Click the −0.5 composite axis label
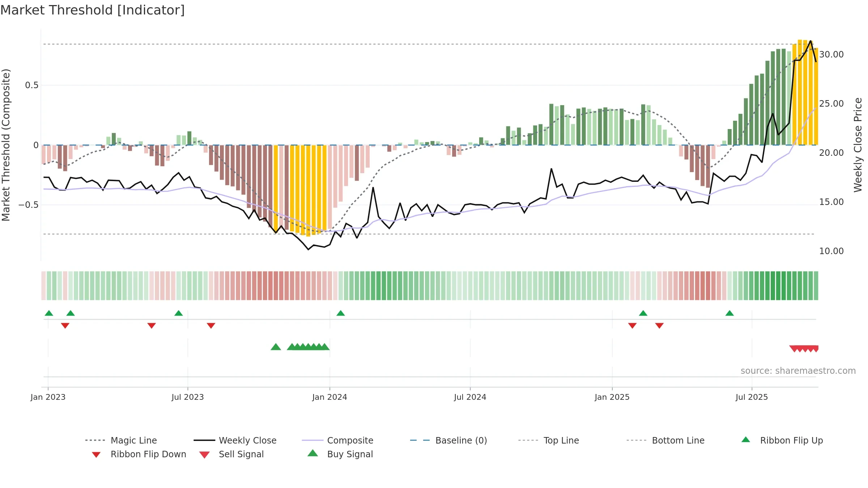The width and height of the screenshot is (868, 488). coord(29,205)
